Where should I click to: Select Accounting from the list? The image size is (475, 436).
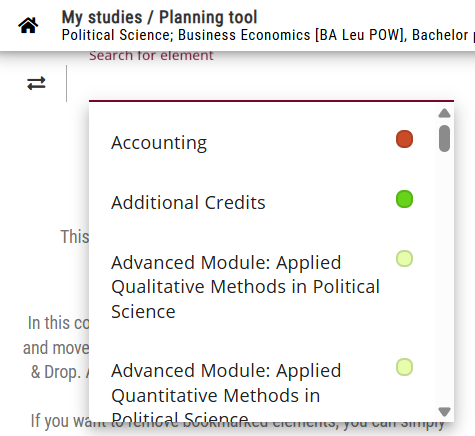pos(262,142)
